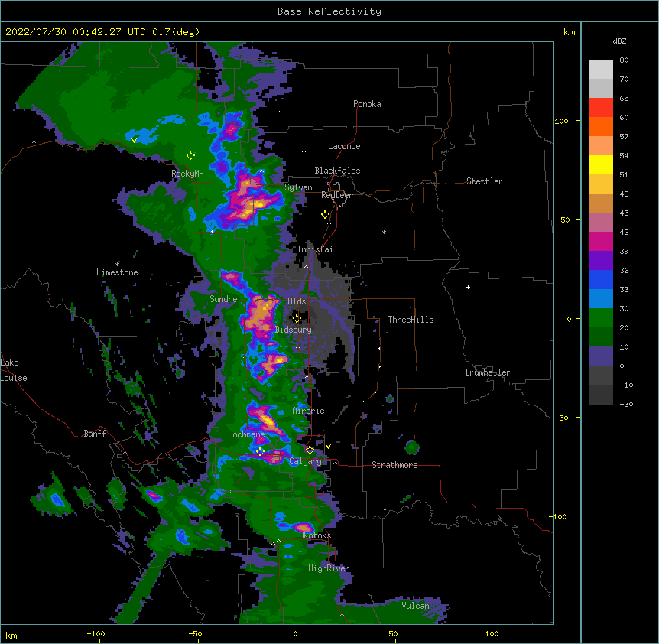659x644 pixels.
Task: Select the yellow diamond marker above Calgary label
Action: [310, 450]
